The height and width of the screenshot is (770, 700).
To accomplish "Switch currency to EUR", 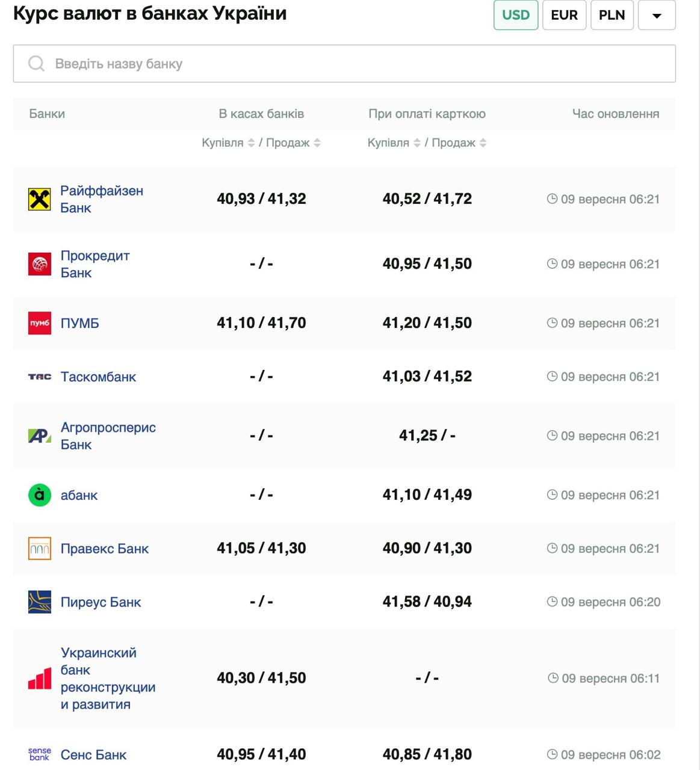I will [x=564, y=15].
